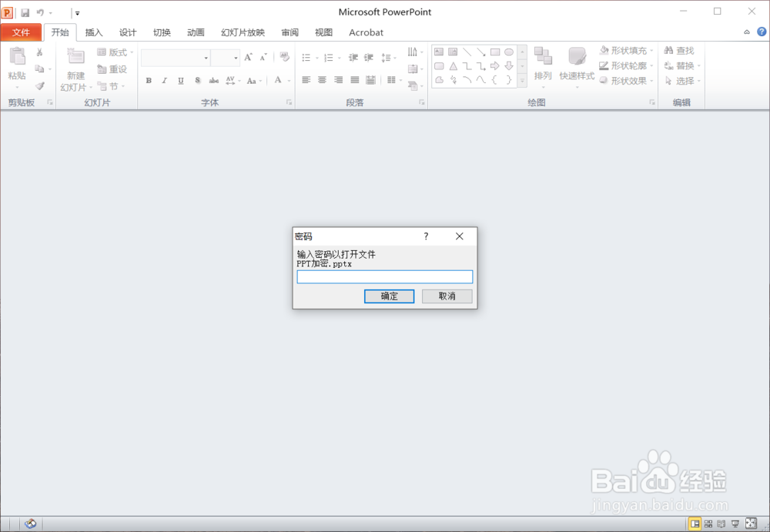Switch to the Insert tab

click(94, 32)
